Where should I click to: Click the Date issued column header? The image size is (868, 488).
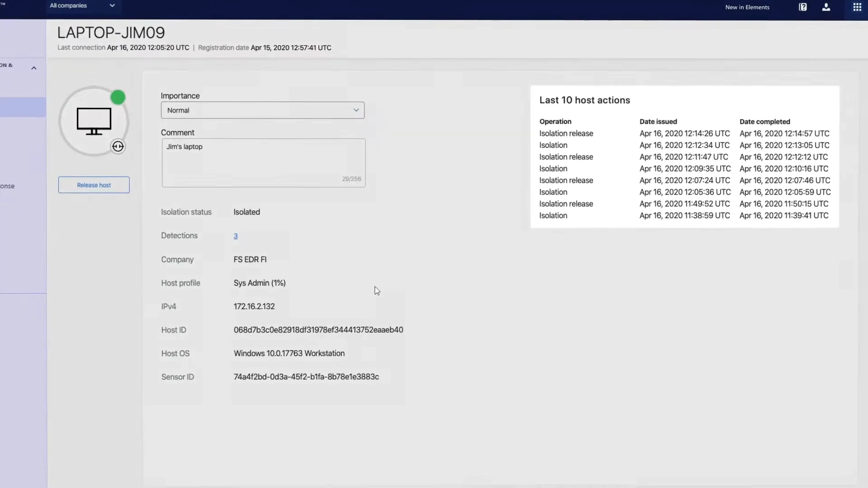[658, 122]
